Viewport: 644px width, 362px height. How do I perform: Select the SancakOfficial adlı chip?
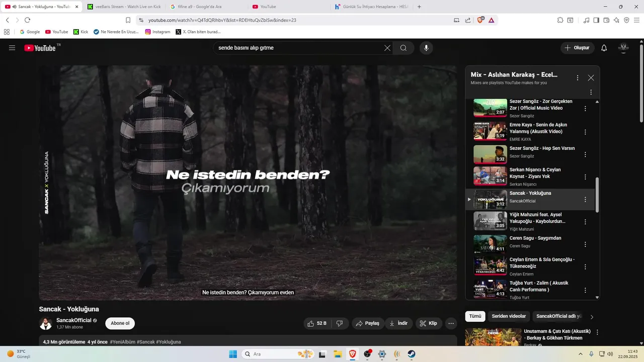pyautogui.click(x=558, y=316)
